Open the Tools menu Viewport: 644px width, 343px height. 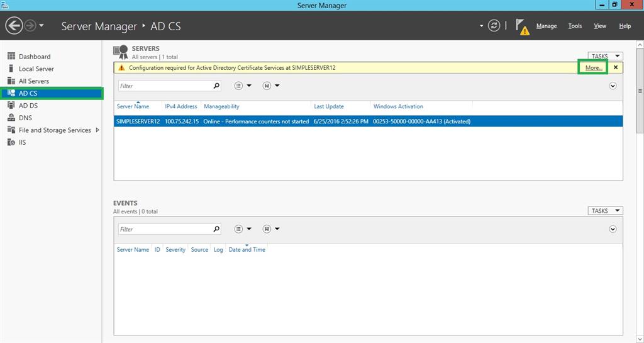(x=575, y=26)
